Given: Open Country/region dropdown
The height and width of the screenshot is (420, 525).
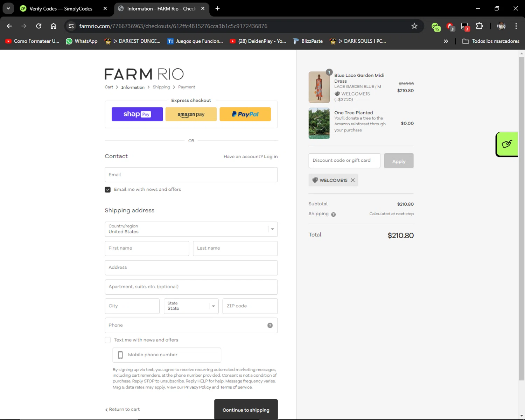Looking at the screenshot, I should (191, 229).
